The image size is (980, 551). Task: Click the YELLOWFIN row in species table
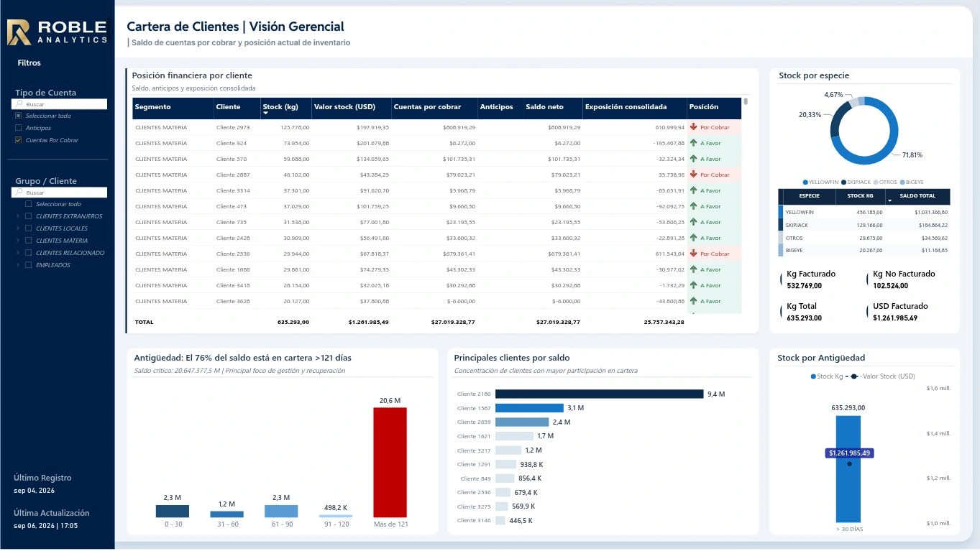pyautogui.click(x=864, y=213)
